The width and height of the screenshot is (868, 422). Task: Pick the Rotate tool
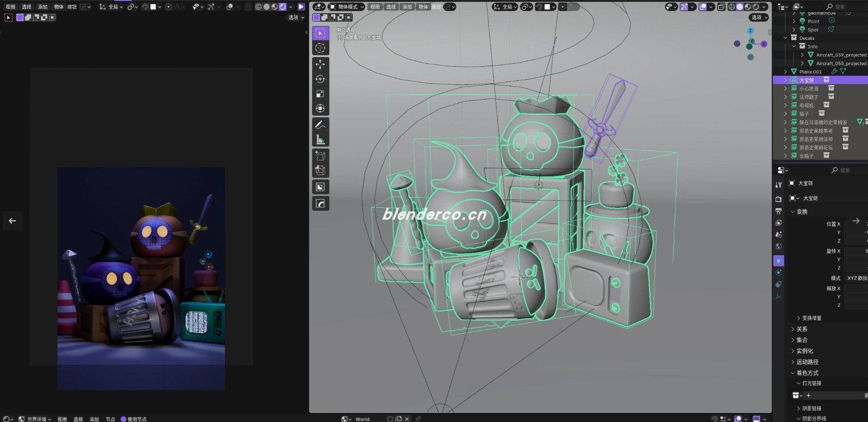(320, 79)
